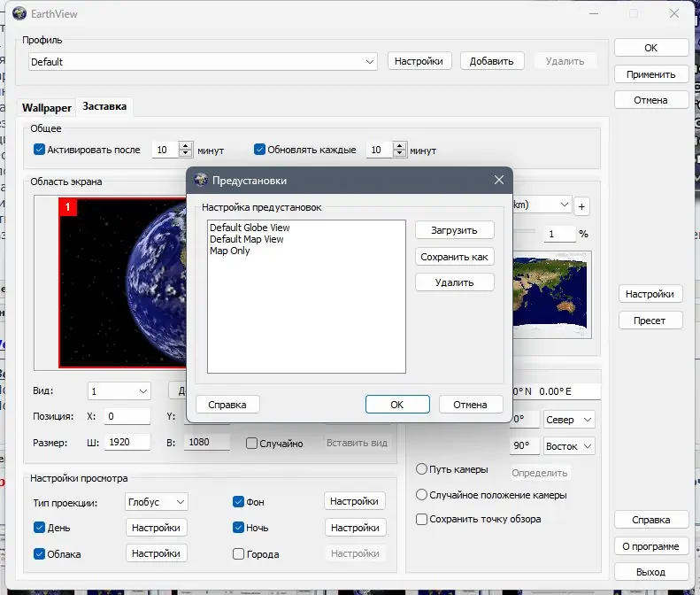Click Справка button in main window sidebar
Viewport: 700px width, 595px height.
tap(651, 520)
